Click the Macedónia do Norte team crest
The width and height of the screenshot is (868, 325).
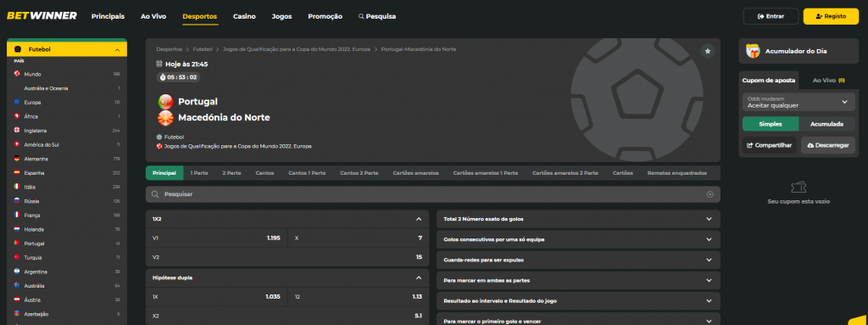[165, 118]
